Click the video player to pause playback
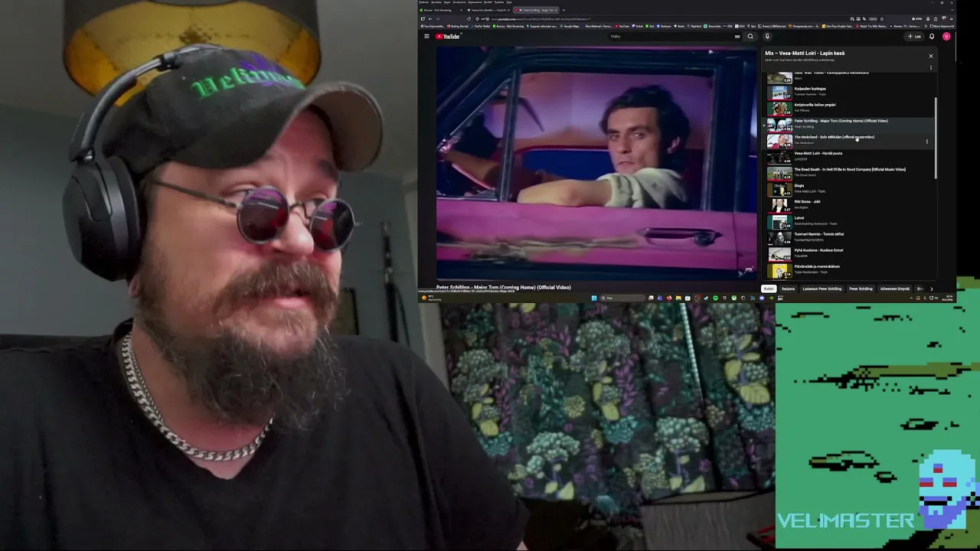 tap(596, 163)
